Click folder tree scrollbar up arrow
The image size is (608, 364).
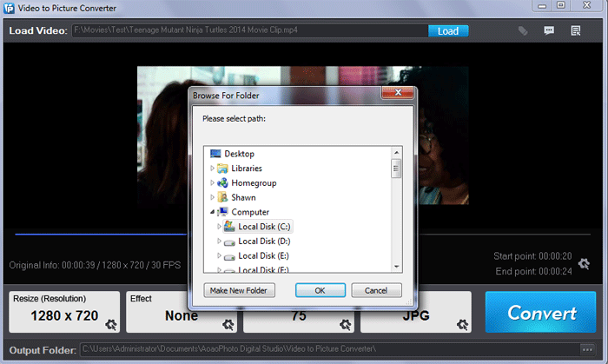click(x=396, y=152)
